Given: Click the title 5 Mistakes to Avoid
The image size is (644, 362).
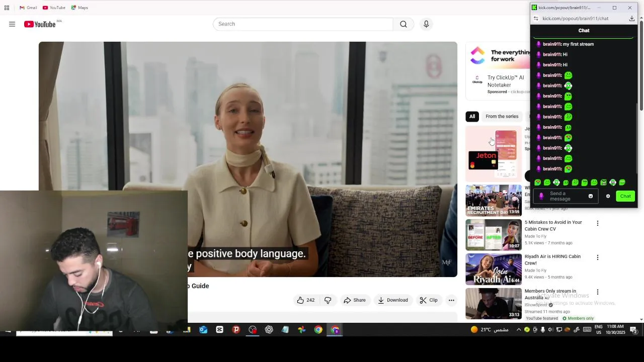Looking at the screenshot, I should coord(553,226).
